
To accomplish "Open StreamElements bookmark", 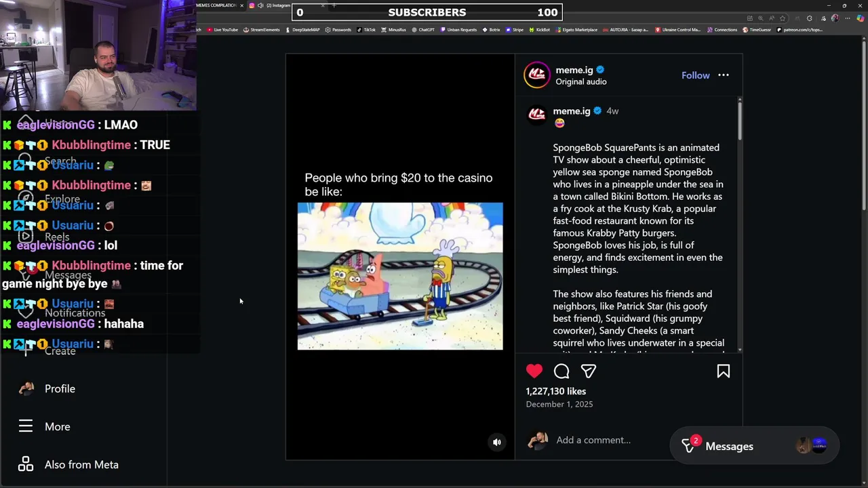I will point(261,30).
